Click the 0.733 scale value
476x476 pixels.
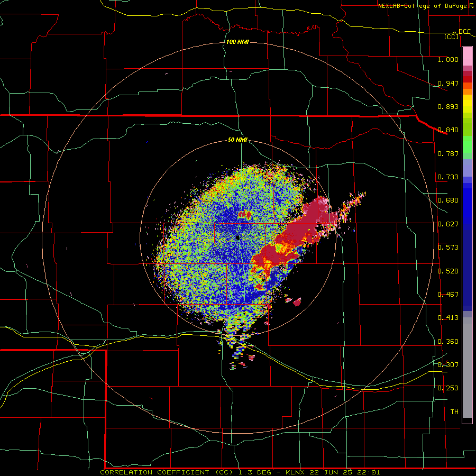(448, 177)
